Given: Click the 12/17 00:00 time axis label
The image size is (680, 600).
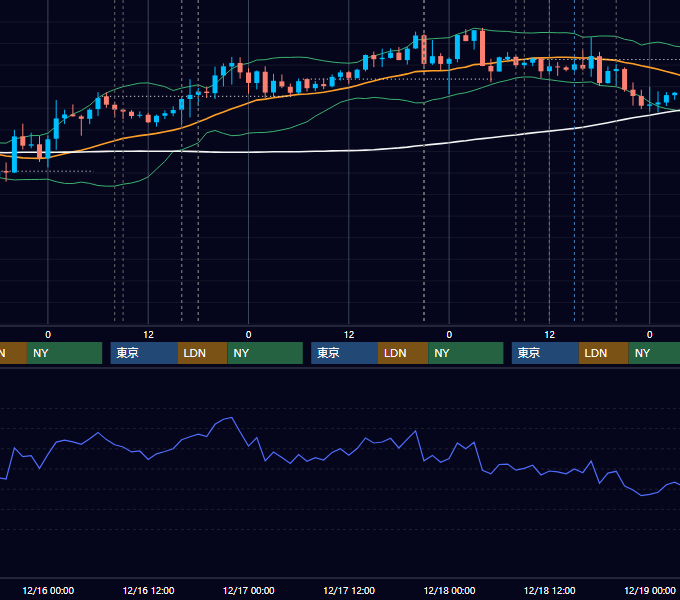Looking at the screenshot, I should point(248,590).
